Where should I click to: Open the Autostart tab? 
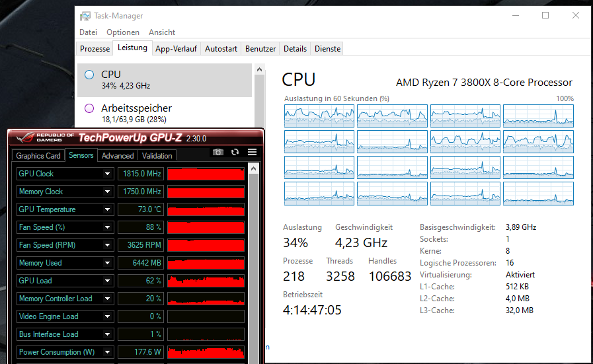click(x=221, y=49)
